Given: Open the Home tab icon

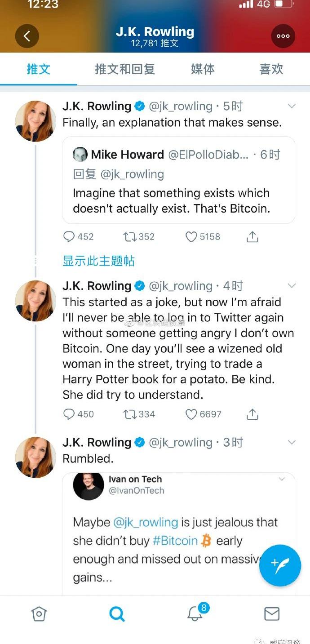Looking at the screenshot, I should (39, 613).
